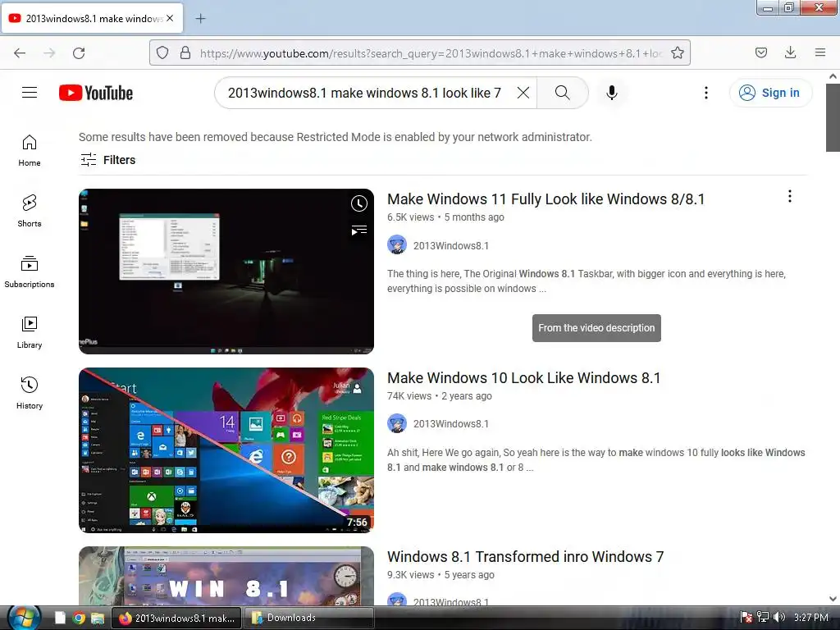Open Windows 8.1 Transformed inro Windows 7 title

tap(526, 557)
